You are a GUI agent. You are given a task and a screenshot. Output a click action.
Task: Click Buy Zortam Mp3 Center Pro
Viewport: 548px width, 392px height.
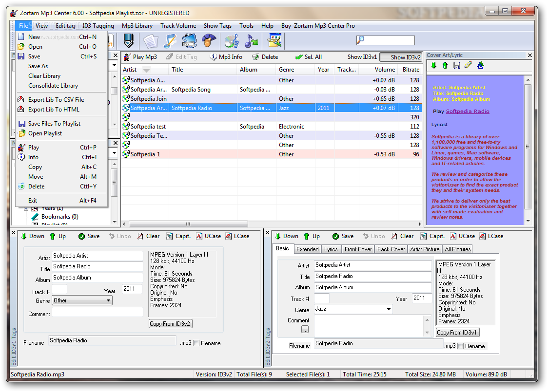click(x=318, y=26)
